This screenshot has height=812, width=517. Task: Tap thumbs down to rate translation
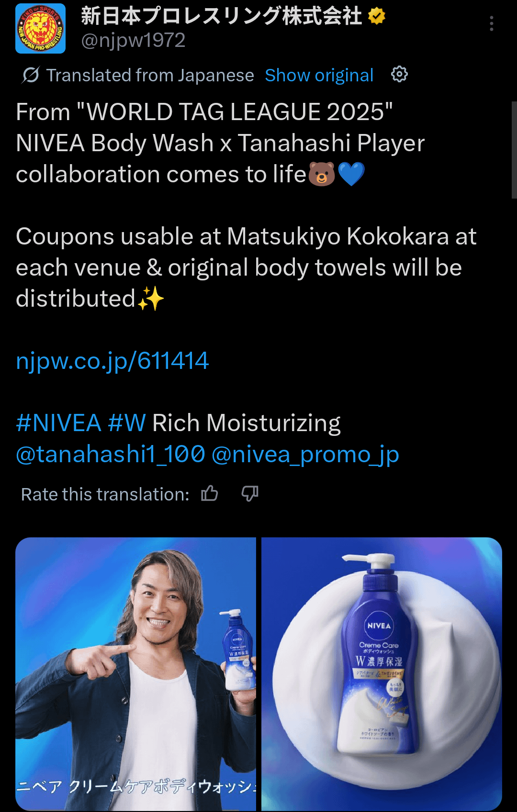pos(250,493)
